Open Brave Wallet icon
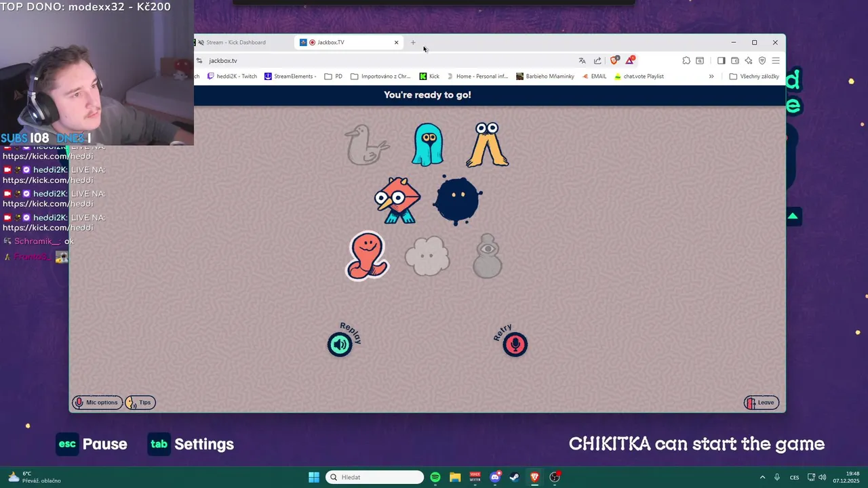The image size is (868, 488). click(735, 60)
